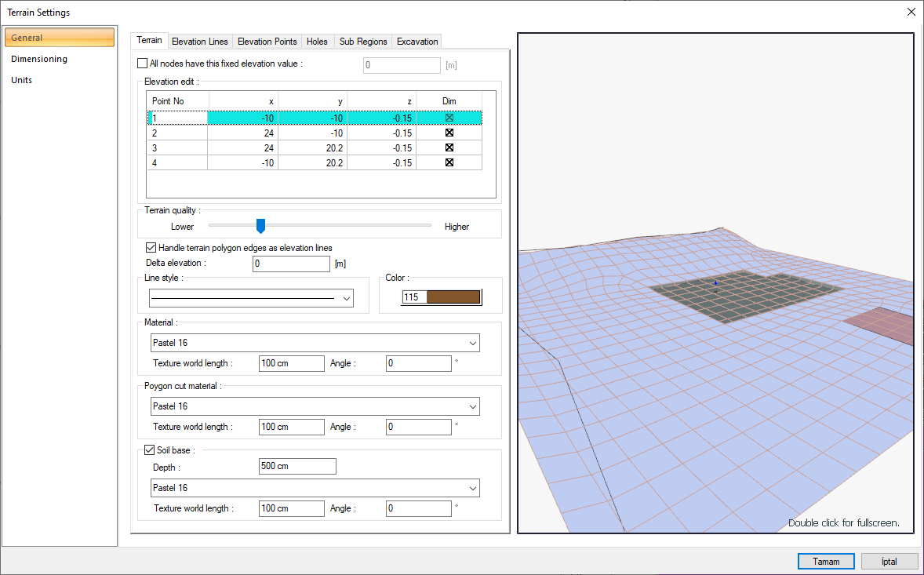The image size is (924, 575).
Task: Select Dimensioning in the left sidebar
Action: [x=39, y=59]
